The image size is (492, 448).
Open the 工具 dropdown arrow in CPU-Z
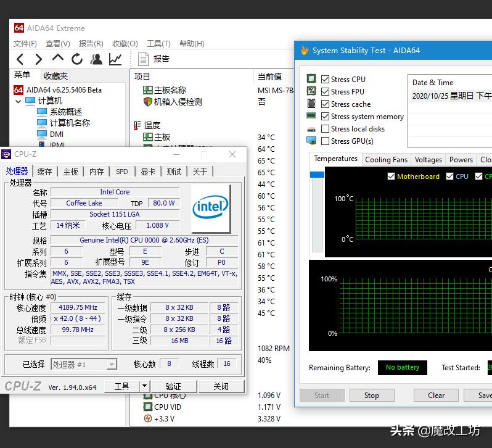click(145, 386)
